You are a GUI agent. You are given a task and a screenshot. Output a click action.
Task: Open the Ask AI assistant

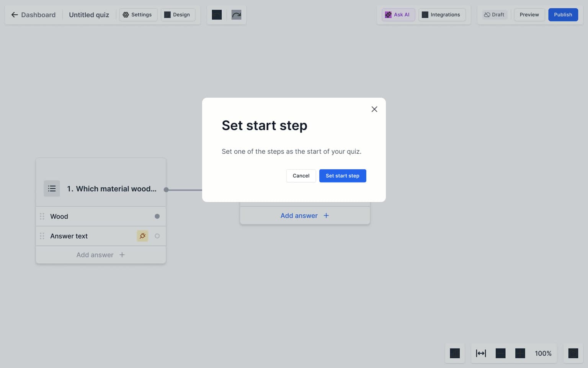coord(398,15)
